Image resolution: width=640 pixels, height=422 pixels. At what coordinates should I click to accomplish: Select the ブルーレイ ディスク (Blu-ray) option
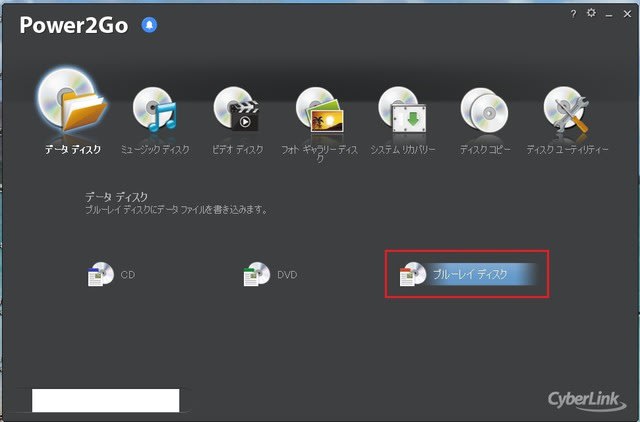(x=467, y=274)
